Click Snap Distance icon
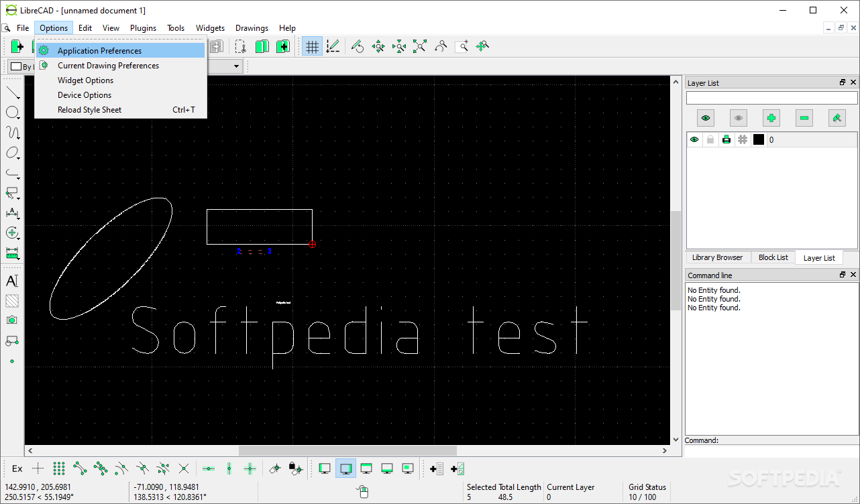 [x=163, y=468]
